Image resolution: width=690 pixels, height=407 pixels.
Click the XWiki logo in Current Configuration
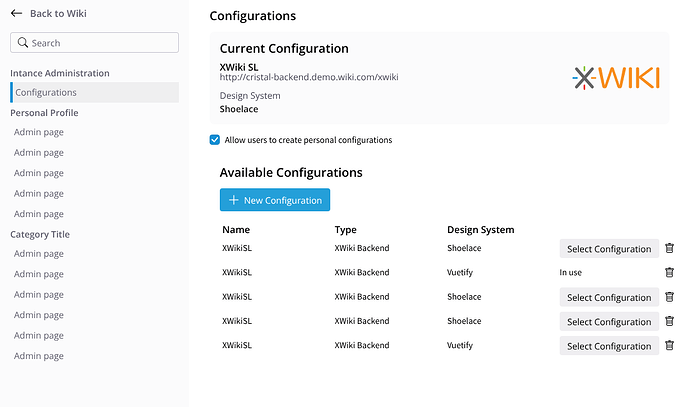click(x=616, y=78)
